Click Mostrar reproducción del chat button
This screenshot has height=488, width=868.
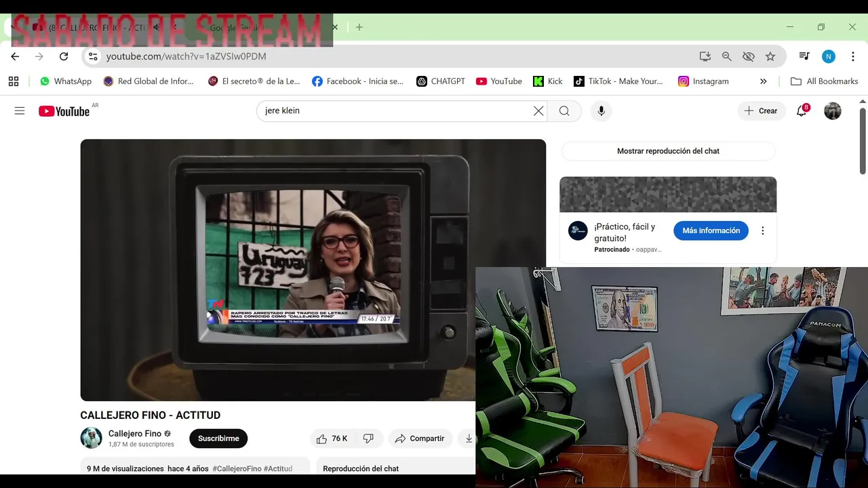668,151
